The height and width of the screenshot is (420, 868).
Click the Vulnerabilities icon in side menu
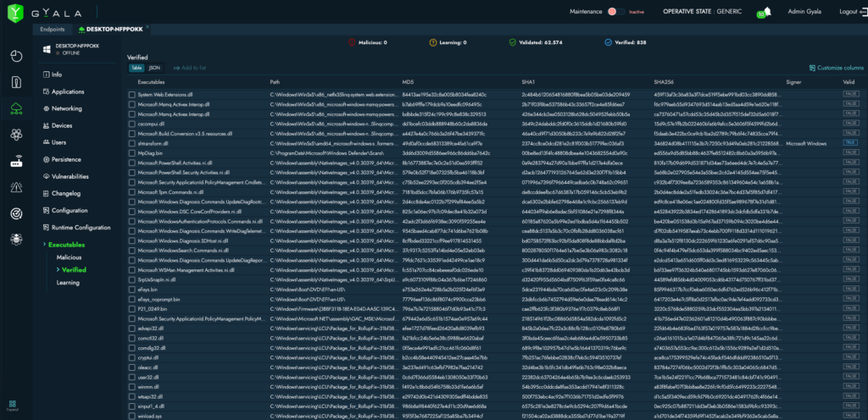pos(46,176)
